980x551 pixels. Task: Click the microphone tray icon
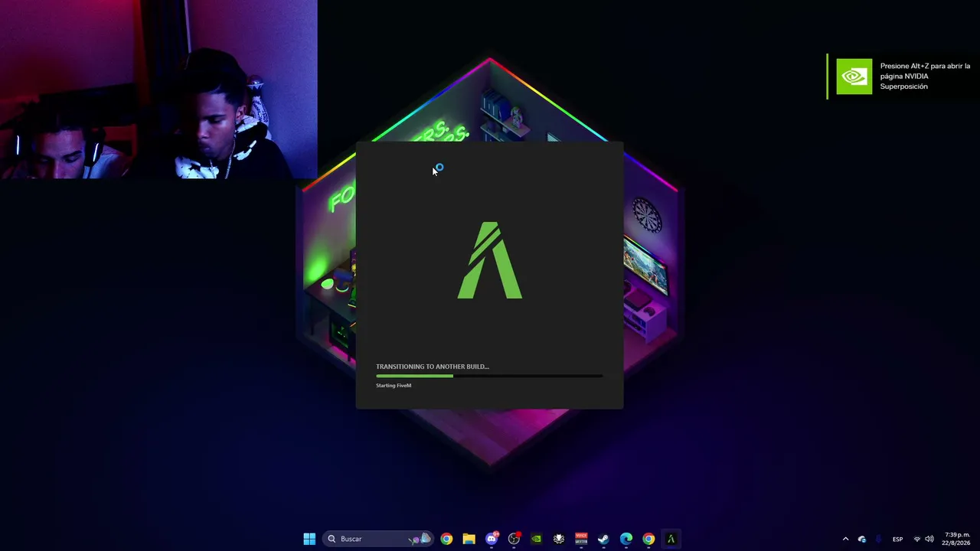tap(878, 539)
